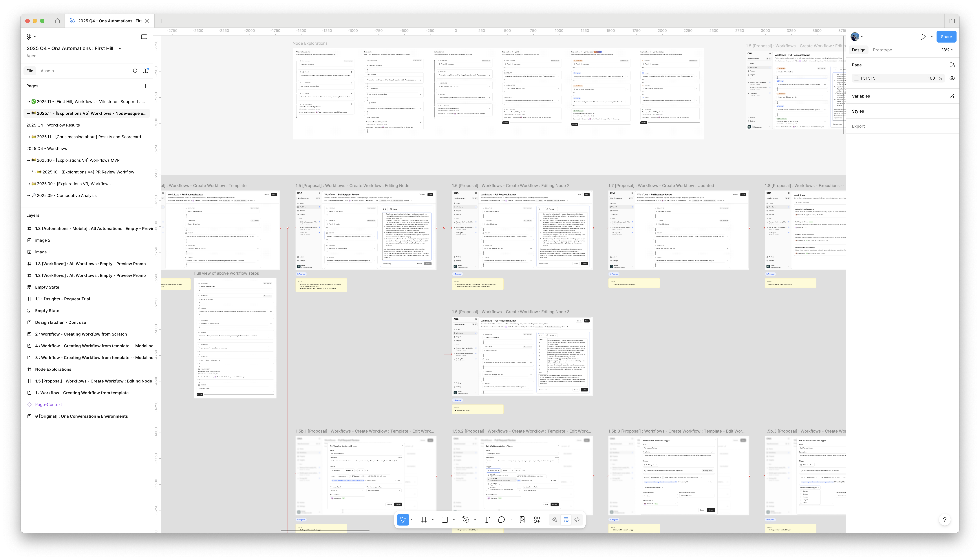Open the Actions tool in the toolbar
Image resolution: width=980 pixels, height=560 pixels.
pos(537,520)
